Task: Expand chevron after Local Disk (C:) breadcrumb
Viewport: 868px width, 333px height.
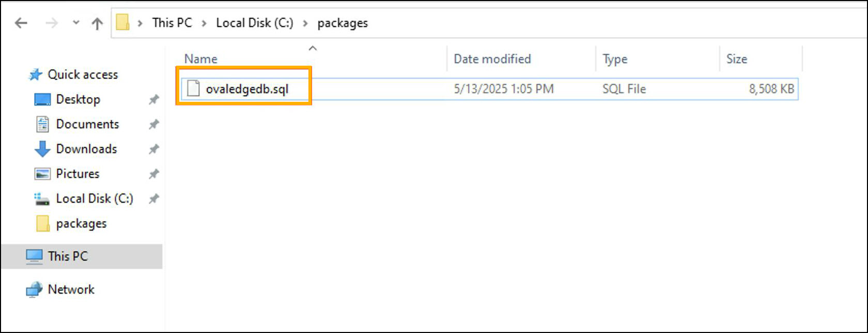Action: (305, 23)
